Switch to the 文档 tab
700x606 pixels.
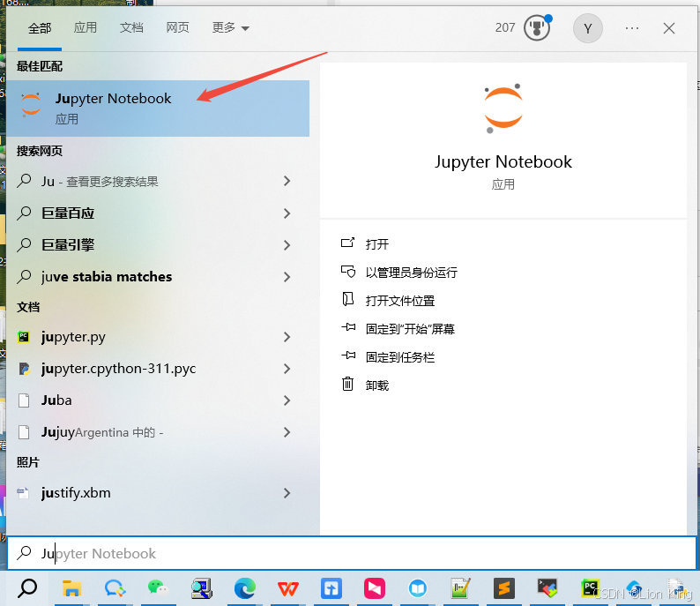click(x=131, y=27)
